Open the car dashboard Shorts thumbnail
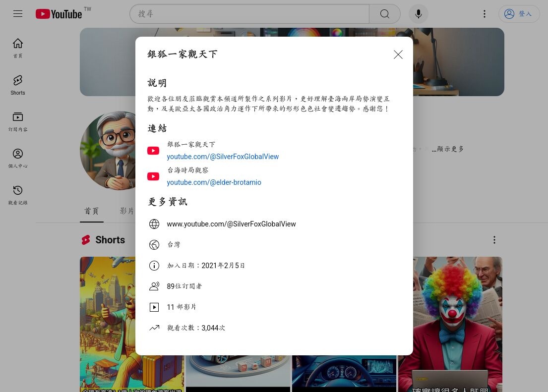The height and width of the screenshot is (392, 548). click(344, 374)
